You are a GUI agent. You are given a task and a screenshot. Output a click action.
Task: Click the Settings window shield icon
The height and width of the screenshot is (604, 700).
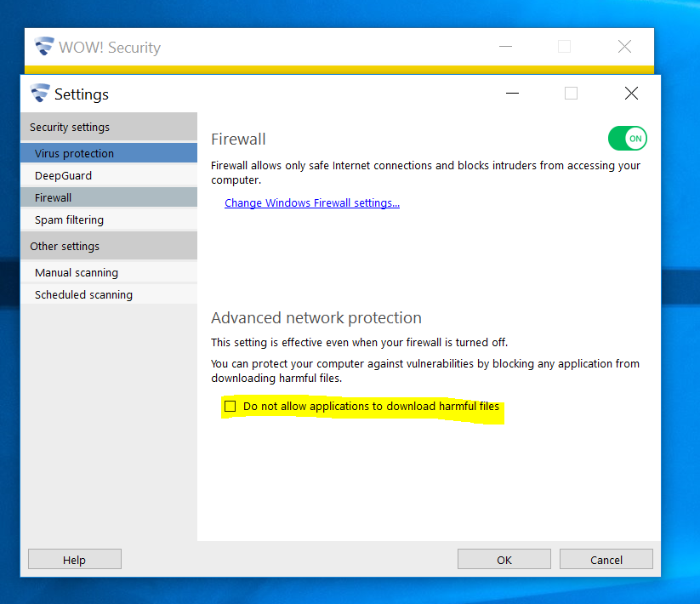tap(40, 94)
